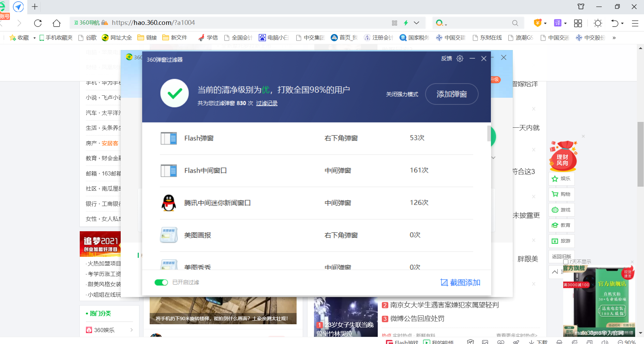This screenshot has width=644, height=344.
Task: Click the 添加弹窗 button
Action: [452, 94]
